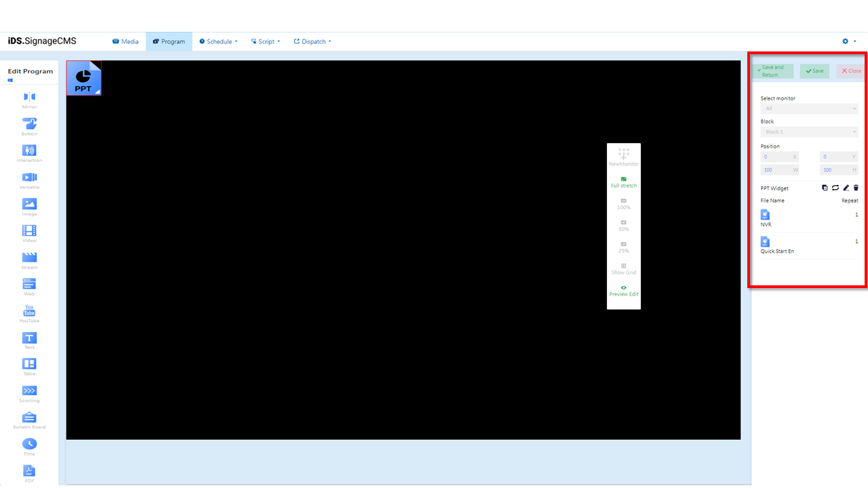
Task: Set canvas zoom to 50%
Action: tap(623, 226)
